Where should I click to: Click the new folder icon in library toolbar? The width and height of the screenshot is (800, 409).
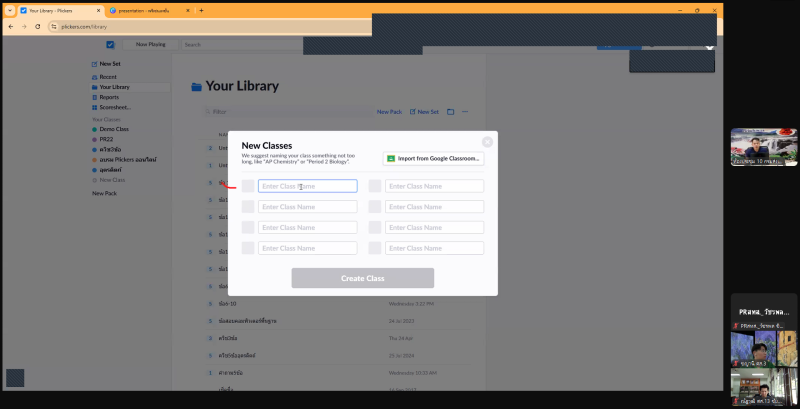pyautogui.click(x=451, y=112)
